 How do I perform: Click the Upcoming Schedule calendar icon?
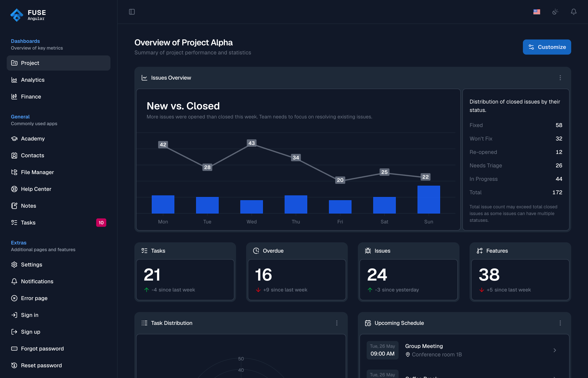tap(368, 323)
